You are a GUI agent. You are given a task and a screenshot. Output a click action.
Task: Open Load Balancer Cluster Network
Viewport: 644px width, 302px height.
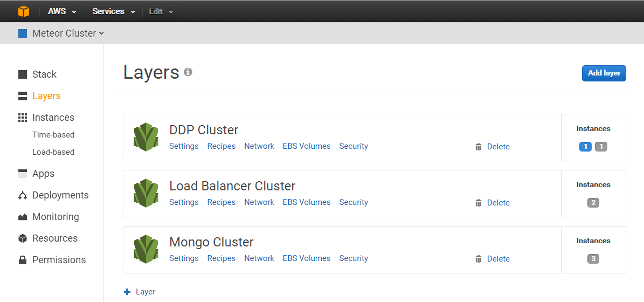tap(259, 202)
